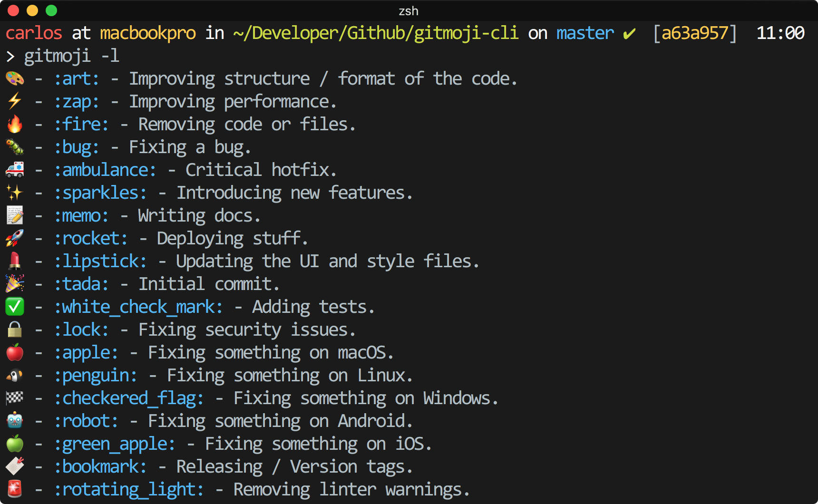Select the commit hash a63a957
Screen dimensions: 818x504
click(x=695, y=33)
